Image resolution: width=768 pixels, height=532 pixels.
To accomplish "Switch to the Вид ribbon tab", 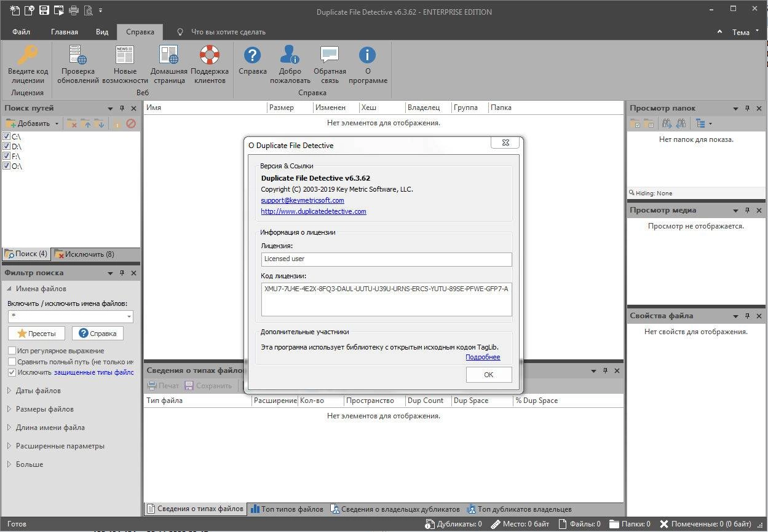I will point(102,32).
